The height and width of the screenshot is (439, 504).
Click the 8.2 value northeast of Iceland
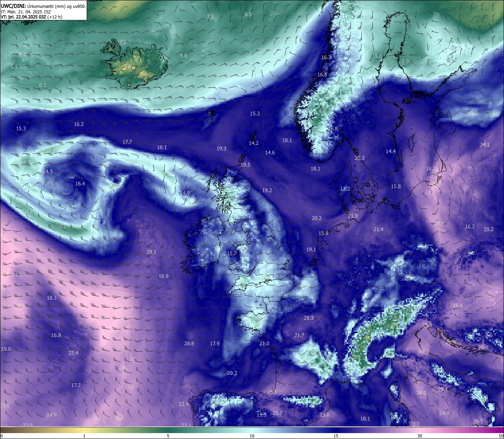(x=173, y=31)
